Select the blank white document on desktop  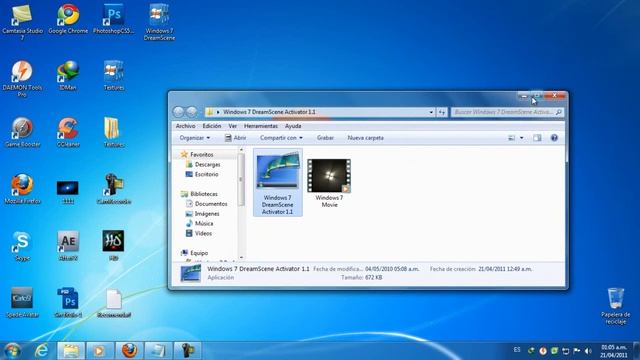(113, 303)
